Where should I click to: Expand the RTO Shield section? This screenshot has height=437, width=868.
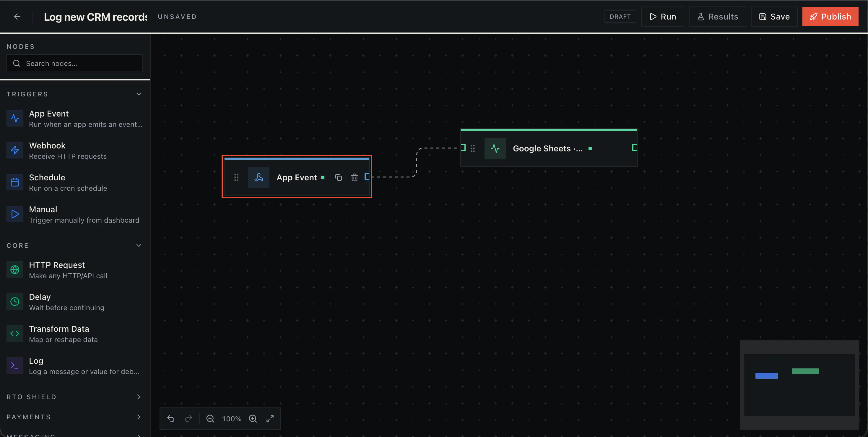tap(139, 397)
